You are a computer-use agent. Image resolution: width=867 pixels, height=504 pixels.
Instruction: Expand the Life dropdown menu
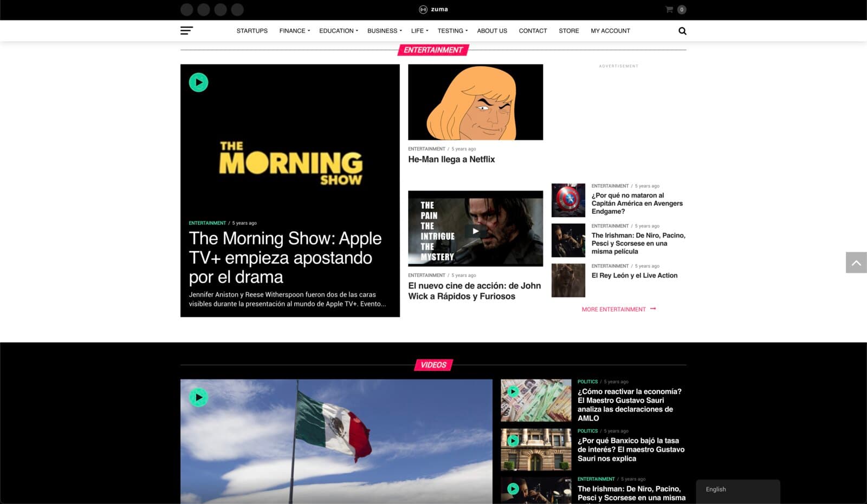pyautogui.click(x=419, y=31)
